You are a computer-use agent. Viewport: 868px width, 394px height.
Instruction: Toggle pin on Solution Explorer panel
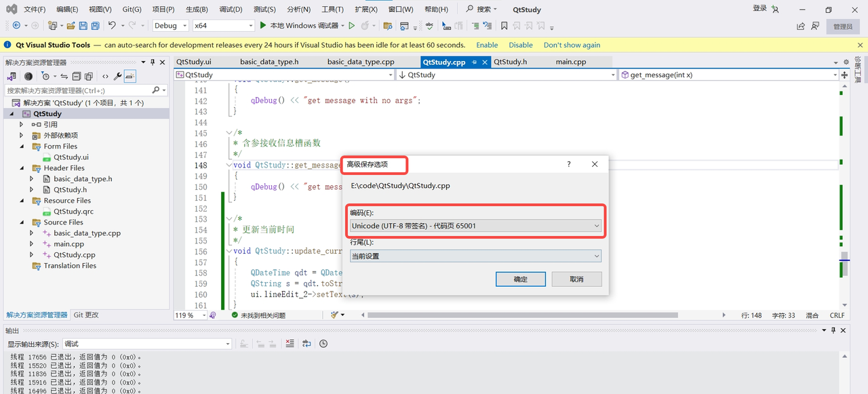point(153,62)
